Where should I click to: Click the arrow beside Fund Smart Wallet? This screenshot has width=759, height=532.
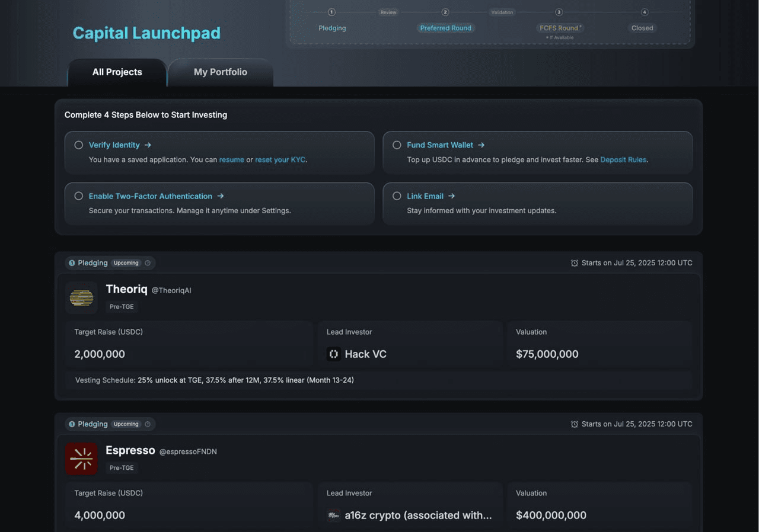tap(481, 145)
